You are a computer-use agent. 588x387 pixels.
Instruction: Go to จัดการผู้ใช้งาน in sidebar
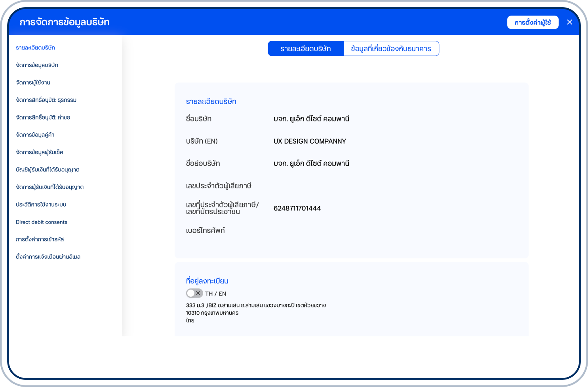point(33,83)
